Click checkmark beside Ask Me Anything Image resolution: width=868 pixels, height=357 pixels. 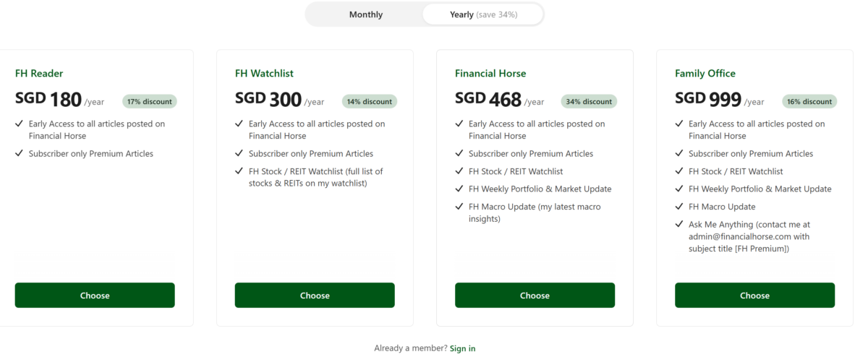[x=679, y=225]
